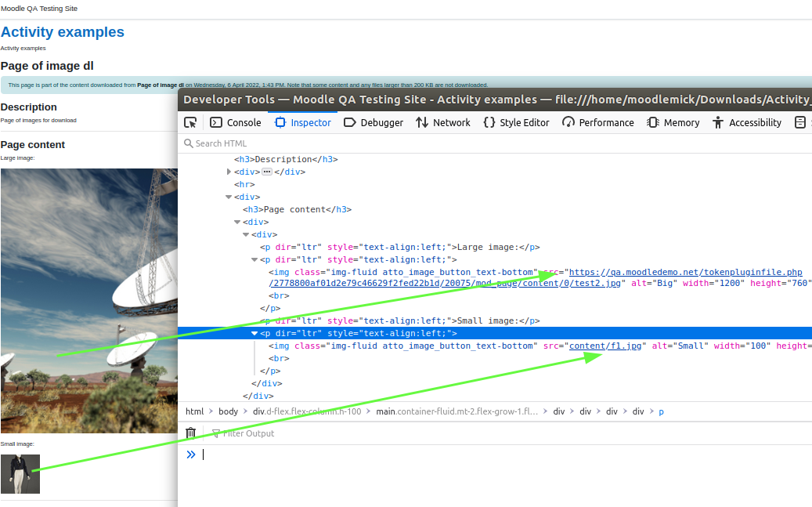Collapse the div above the Large image paragraph
812x507 pixels.
coord(246,234)
